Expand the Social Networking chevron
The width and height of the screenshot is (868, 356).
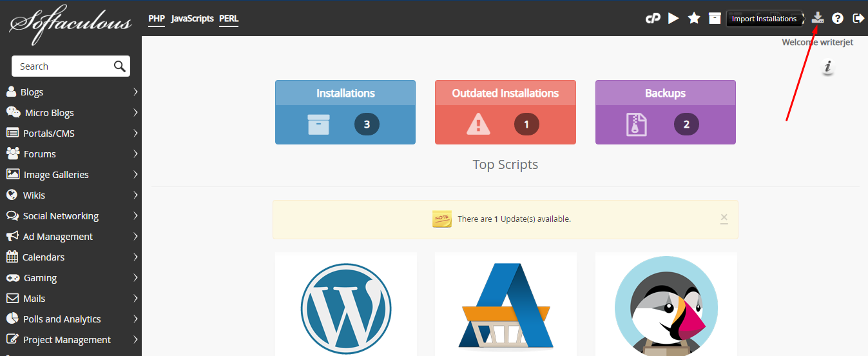[135, 215]
